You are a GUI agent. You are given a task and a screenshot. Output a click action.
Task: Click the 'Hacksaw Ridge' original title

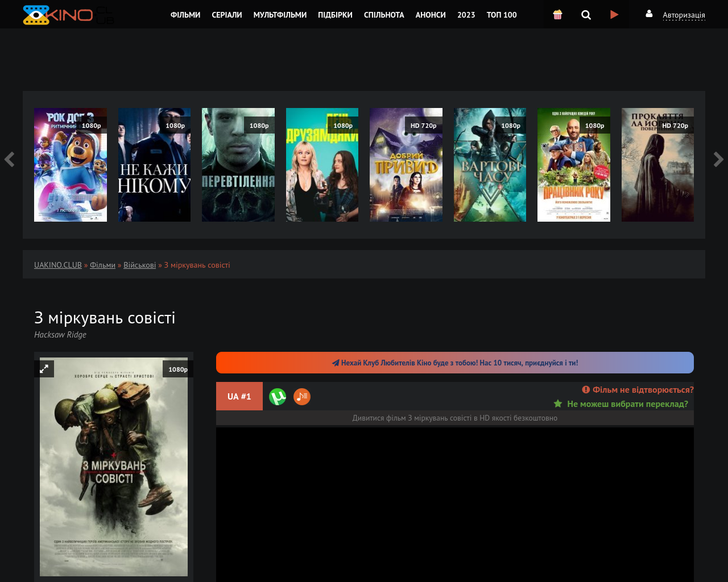tap(60, 334)
